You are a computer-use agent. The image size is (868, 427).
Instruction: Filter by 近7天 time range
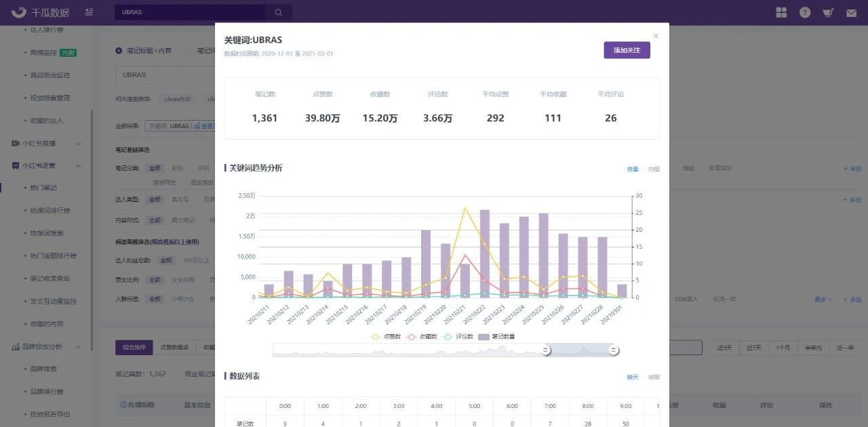[754, 348]
